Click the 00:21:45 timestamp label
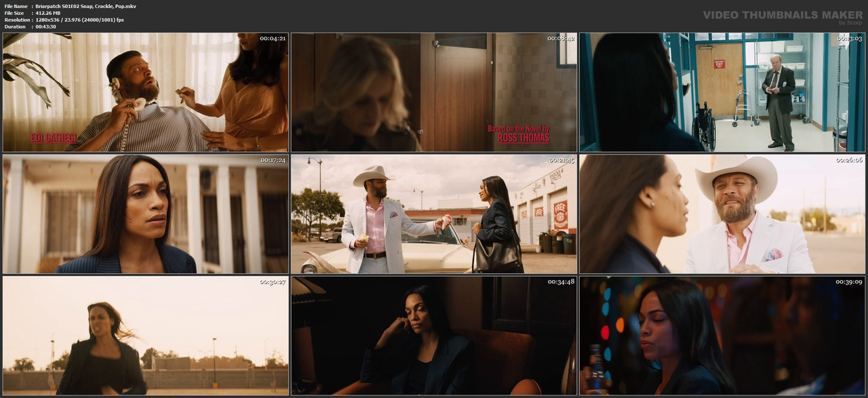The height and width of the screenshot is (398, 868). 561,160
